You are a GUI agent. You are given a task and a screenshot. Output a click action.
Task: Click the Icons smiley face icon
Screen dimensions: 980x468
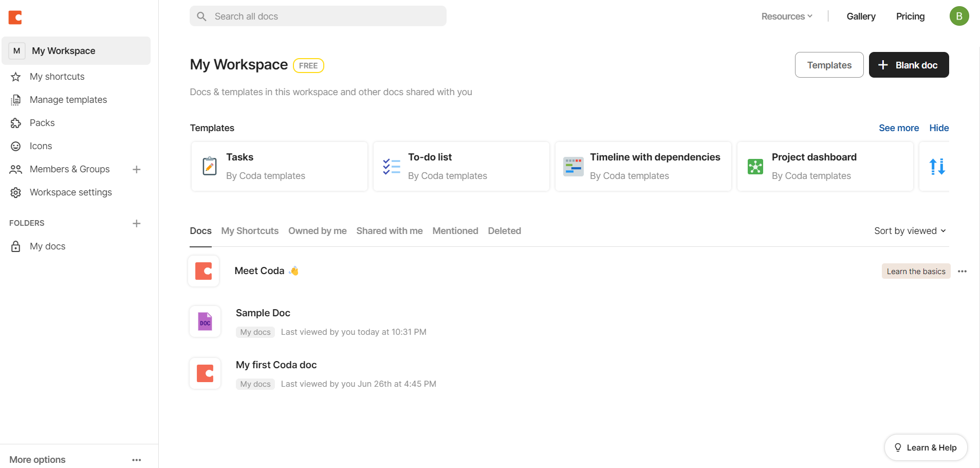(x=16, y=146)
